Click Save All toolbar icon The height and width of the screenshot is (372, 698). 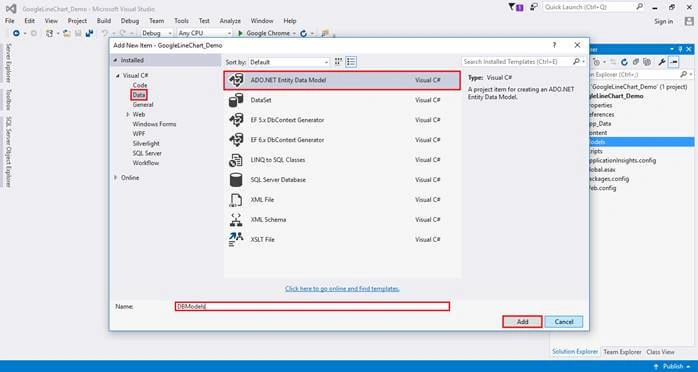click(89, 33)
